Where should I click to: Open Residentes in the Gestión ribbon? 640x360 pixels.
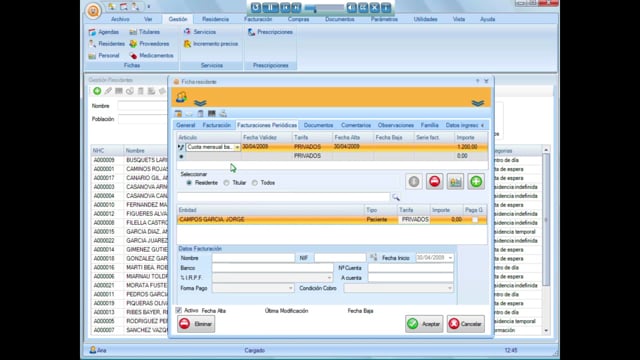click(107, 44)
